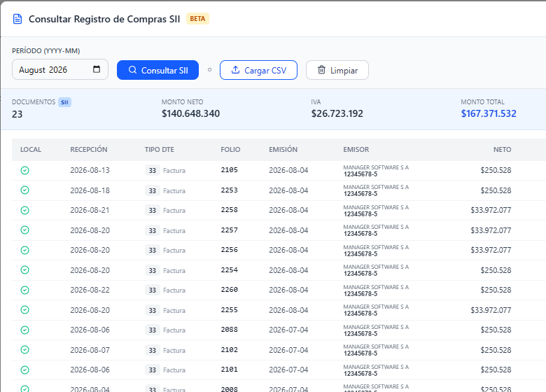The width and height of the screenshot is (546, 392).
Task: Click the 33 Factura tag for folio 2105
Action: coord(165,170)
